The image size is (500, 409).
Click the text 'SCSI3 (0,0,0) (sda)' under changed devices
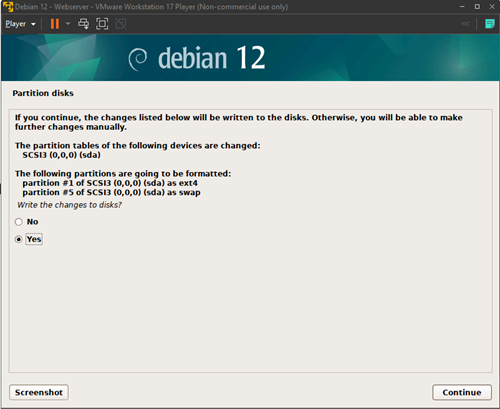point(61,155)
